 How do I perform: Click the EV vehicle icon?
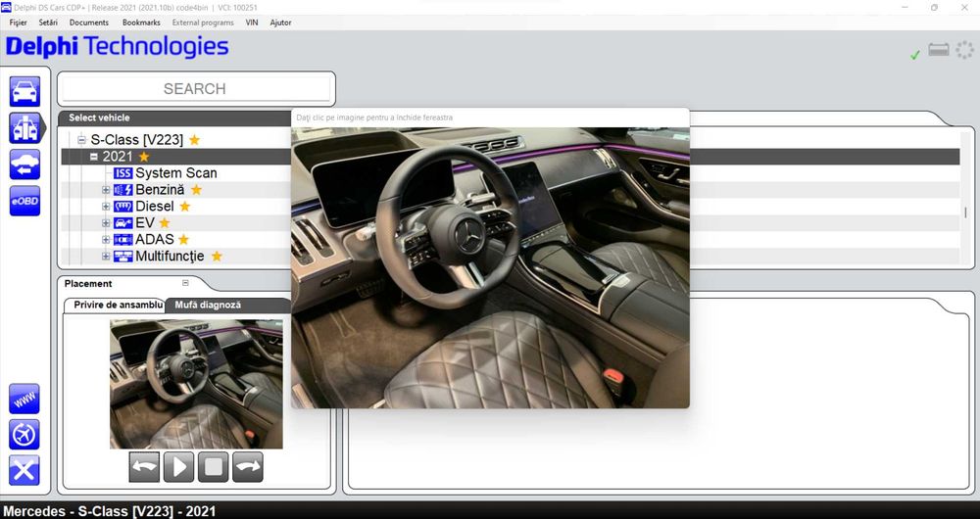point(123,223)
